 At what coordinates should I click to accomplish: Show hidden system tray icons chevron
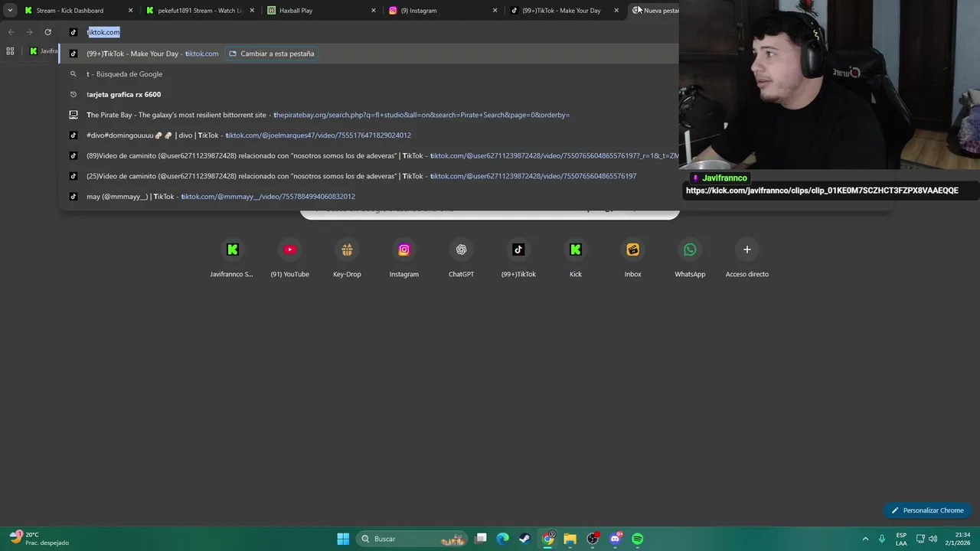tap(865, 539)
